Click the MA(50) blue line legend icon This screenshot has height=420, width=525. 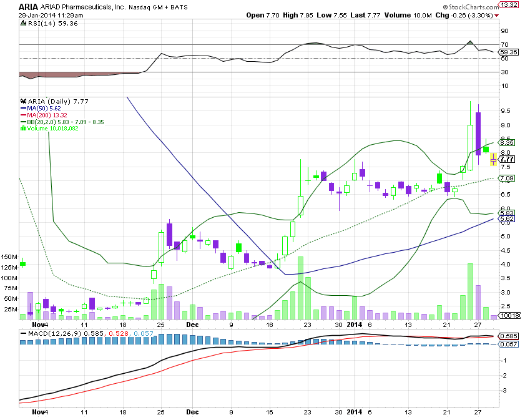tap(23, 108)
